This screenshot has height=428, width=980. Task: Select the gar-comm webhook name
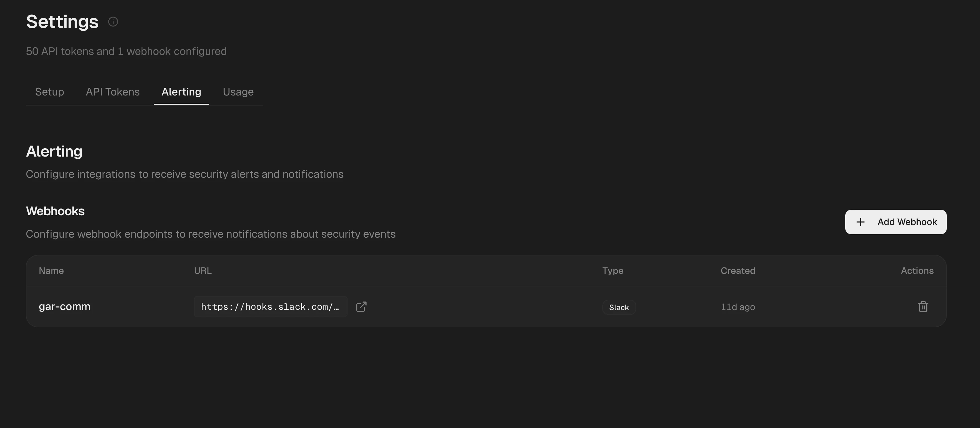coord(64,306)
